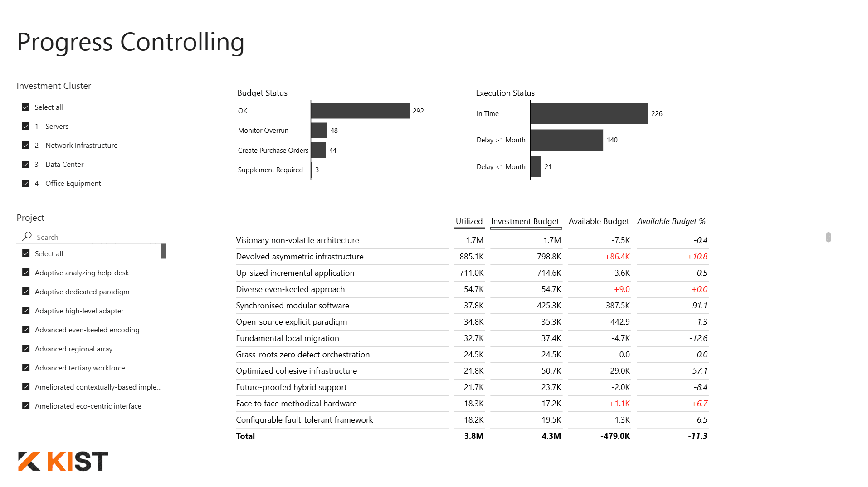The height and width of the screenshot is (487, 868).
Task: Select the Delay >1 Month bar
Action: (566, 140)
